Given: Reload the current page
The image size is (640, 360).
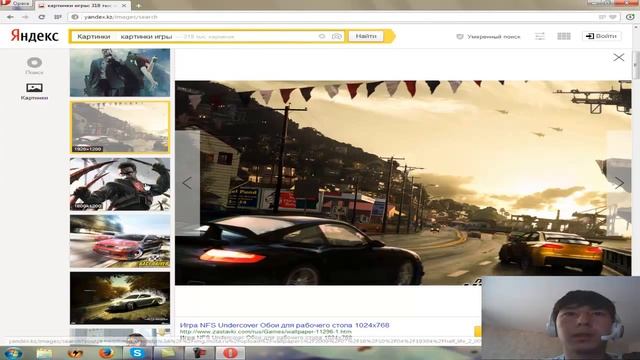Looking at the screenshot, I should (x=42, y=17).
